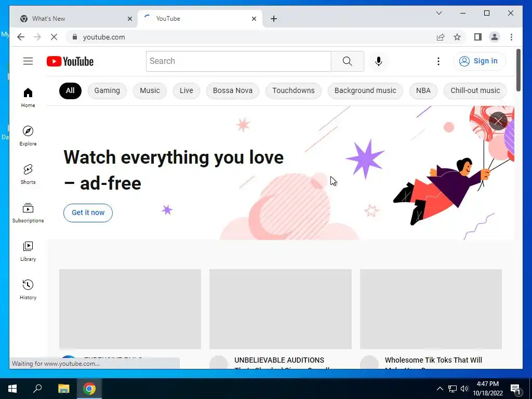Go to Home in the sidebar
The image size is (532, 399).
point(28,97)
